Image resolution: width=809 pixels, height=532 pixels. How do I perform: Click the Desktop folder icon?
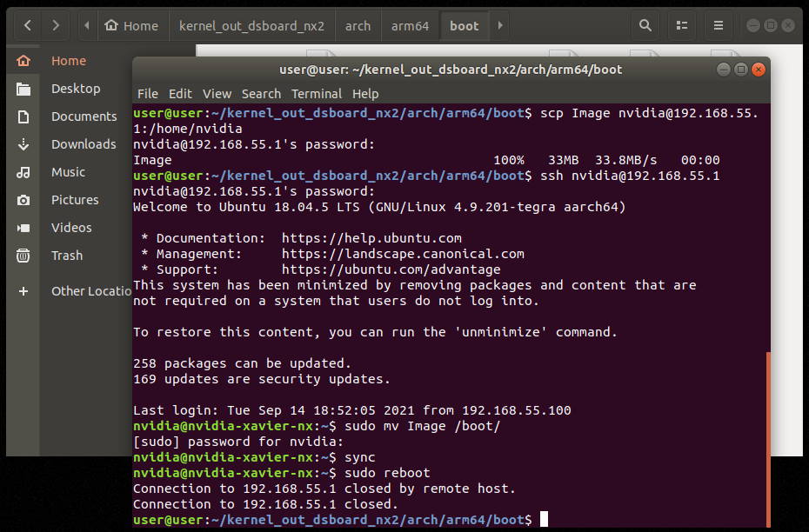tap(23, 89)
